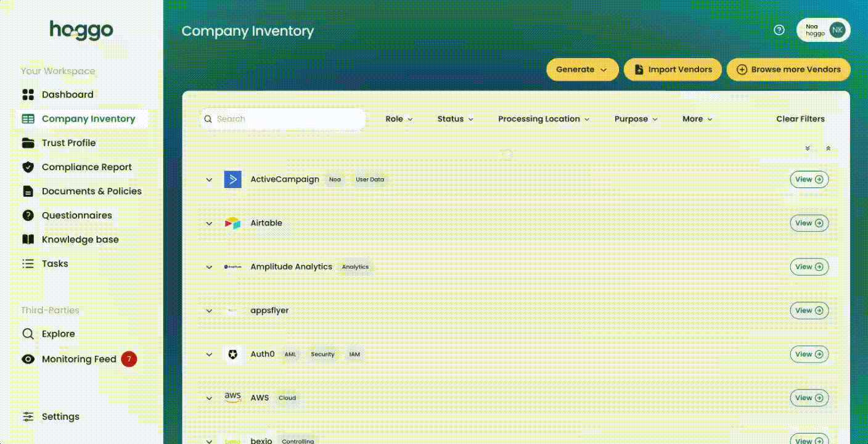Open the Settings menu item
Screen dimensions: 868x444
[x=60, y=416]
